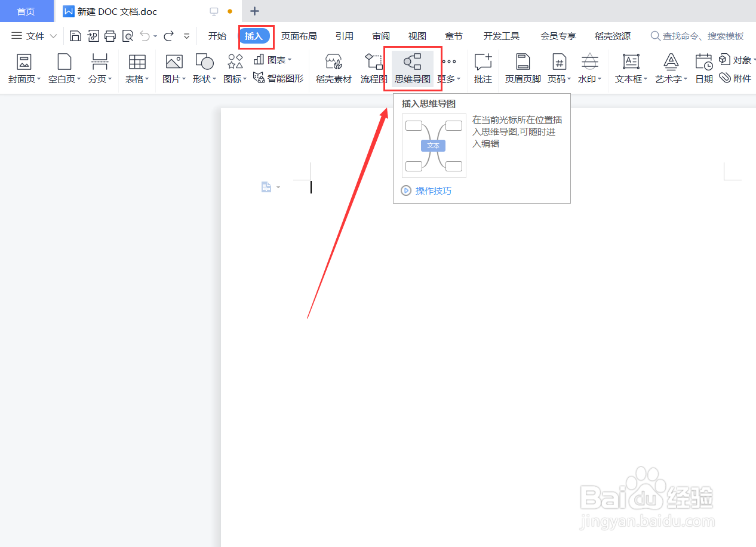Screen dimensions: 756x547
Task: Switch to the 开始 tab
Action: pyautogui.click(x=217, y=36)
